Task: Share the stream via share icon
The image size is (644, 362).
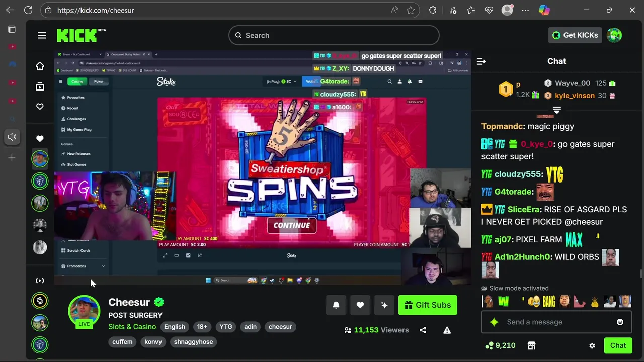Action: 423,330
